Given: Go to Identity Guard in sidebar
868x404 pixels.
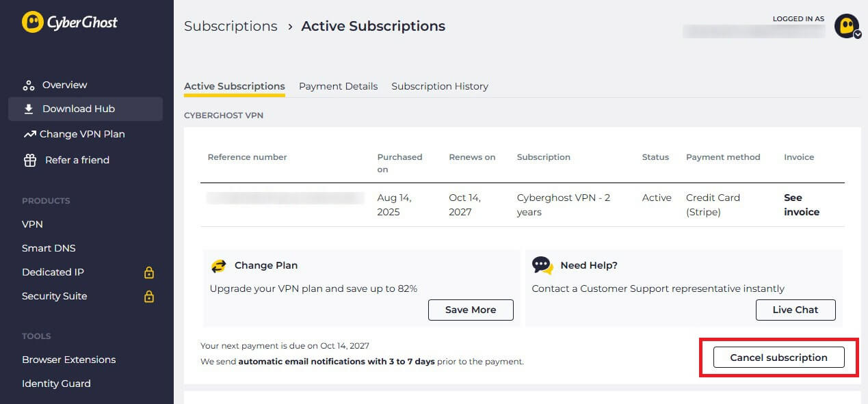Looking at the screenshot, I should tap(56, 383).
